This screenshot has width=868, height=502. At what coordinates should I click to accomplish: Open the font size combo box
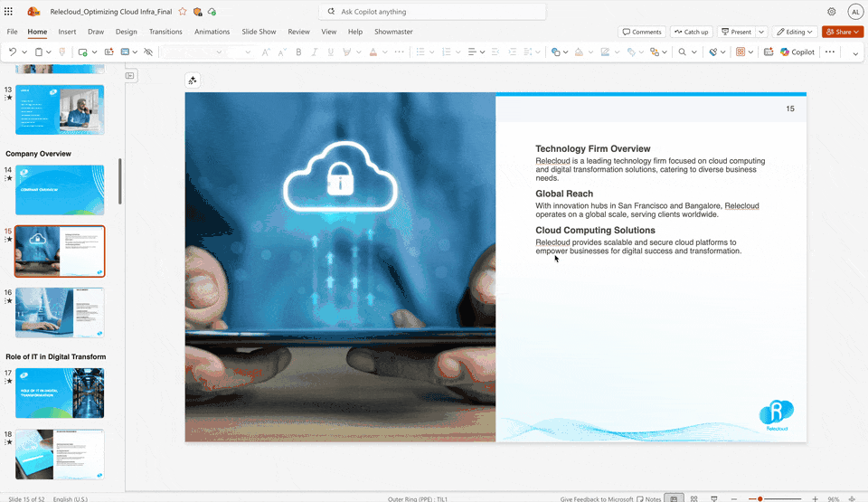tap(239, 52)
